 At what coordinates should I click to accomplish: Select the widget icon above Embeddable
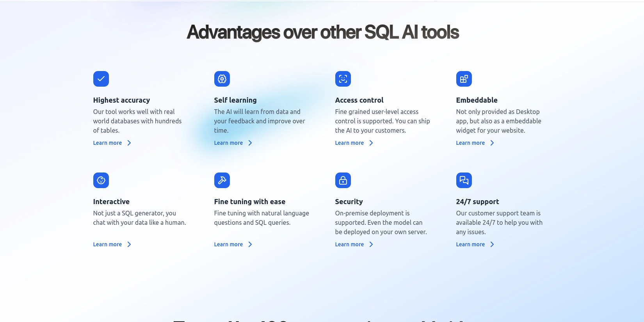click(x=464, y=78)
